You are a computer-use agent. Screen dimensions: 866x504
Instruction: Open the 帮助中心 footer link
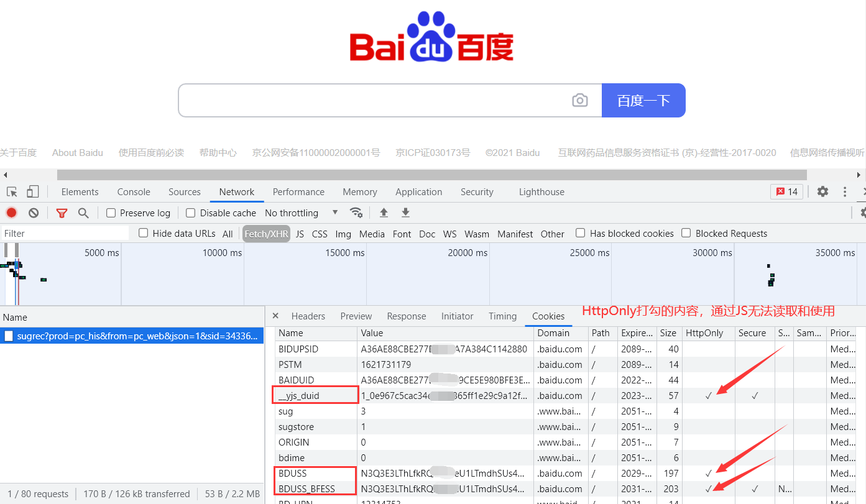(x=218, y=152)
